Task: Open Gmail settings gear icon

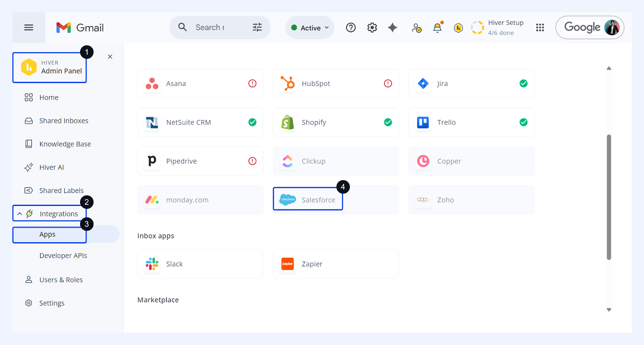Action: 372,27
